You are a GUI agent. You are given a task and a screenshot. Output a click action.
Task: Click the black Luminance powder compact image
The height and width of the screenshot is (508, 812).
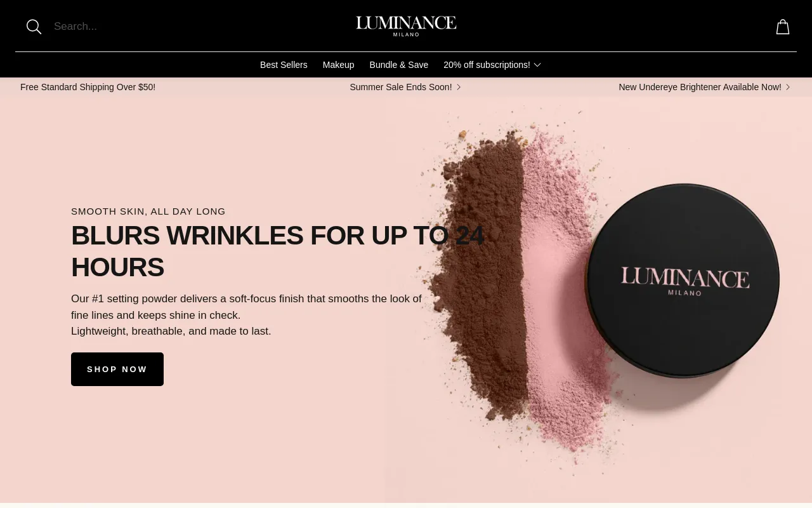pyautogui.click(x=682, y=281)
